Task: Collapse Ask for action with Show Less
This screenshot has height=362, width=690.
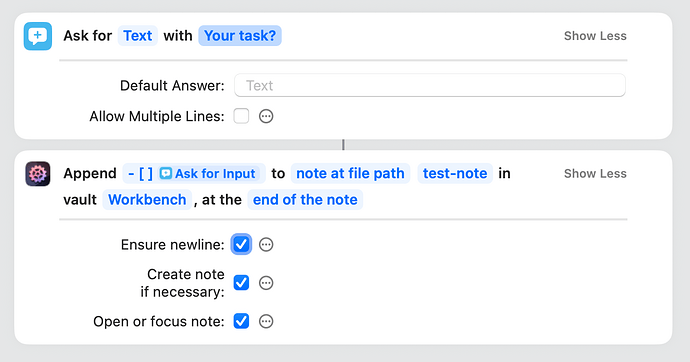Action: pyautogui.click(x=595, y=36)
